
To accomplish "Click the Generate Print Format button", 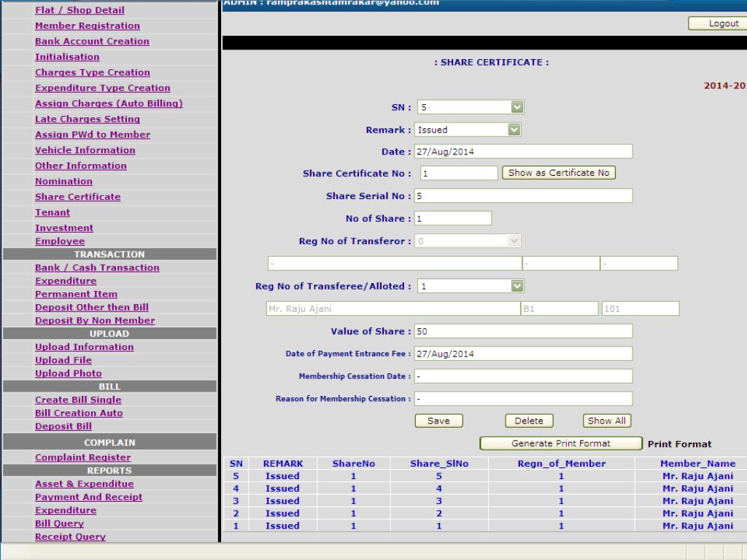I will tap(561, 443).
